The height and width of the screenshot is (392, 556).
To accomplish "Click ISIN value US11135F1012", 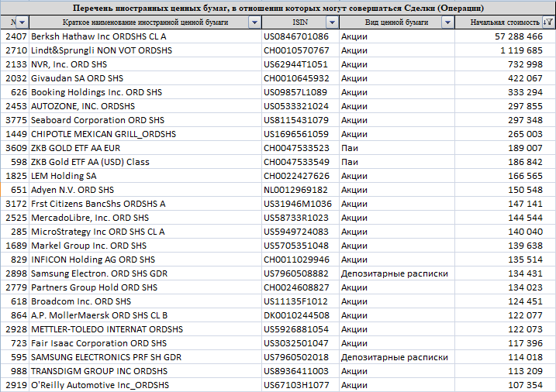I will tap(295, 301).
